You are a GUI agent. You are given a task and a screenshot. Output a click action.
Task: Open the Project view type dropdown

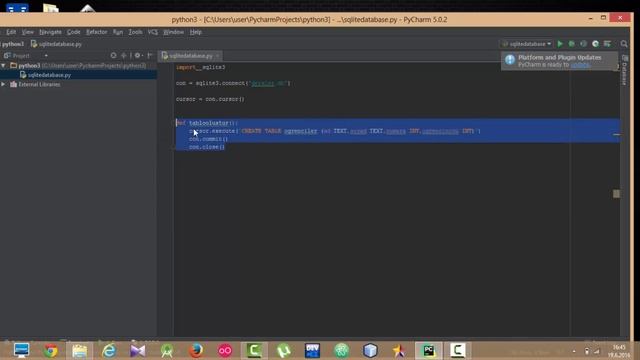click(x=46, y=56)
